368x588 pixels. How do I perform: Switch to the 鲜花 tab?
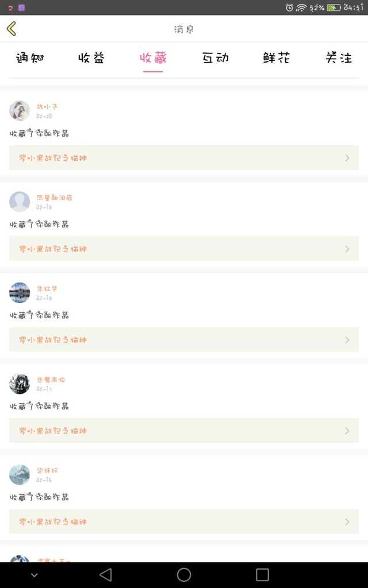(277, 58)
